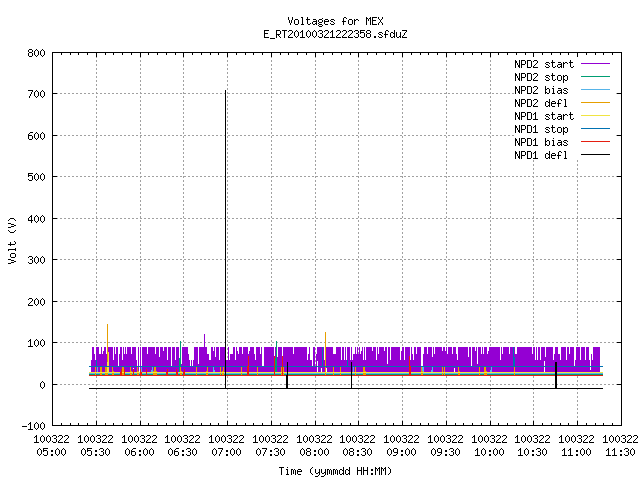Click the green NPD2 stop legend line

[x=595, y=77]
